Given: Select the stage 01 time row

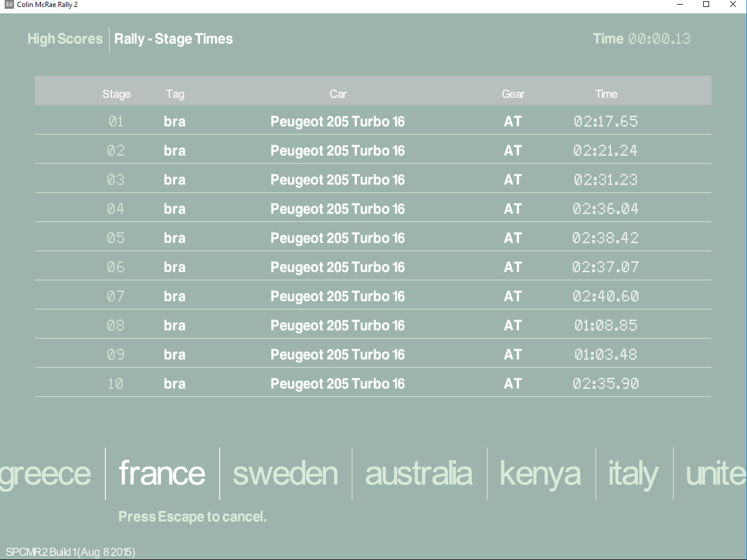Looking at the screenshot, I should tap(373, 121).
